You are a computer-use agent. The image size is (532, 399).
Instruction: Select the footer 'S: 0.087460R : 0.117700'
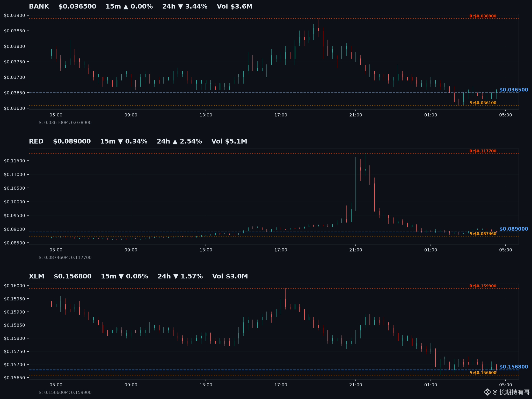(x=65, y=257)
